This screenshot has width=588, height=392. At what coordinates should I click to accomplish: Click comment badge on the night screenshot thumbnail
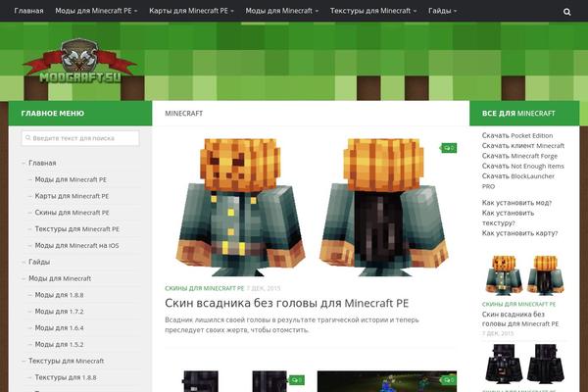[449, 380]
